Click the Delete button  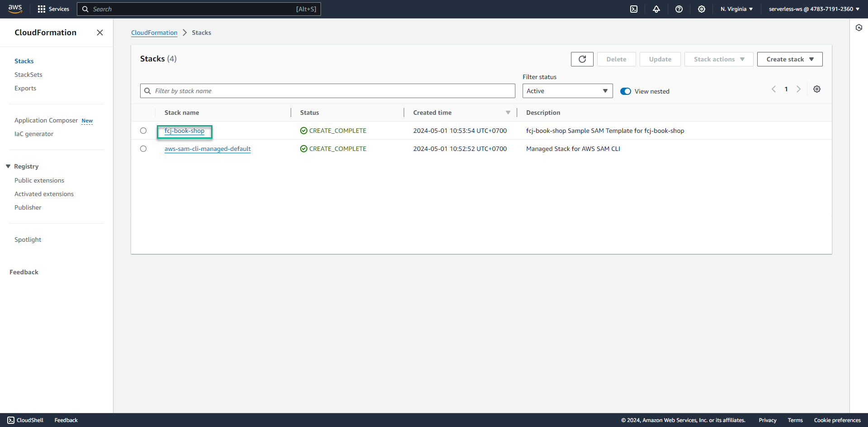click(x=617, y=59)
